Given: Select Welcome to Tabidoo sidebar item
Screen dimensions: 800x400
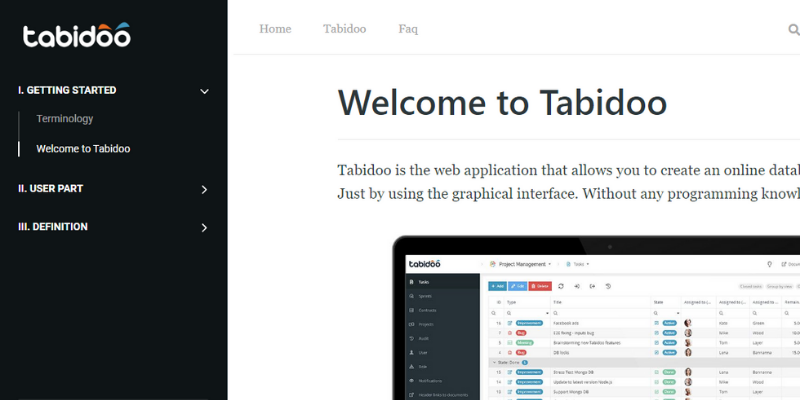Looking at the screenshot, I should coord(83,149).
